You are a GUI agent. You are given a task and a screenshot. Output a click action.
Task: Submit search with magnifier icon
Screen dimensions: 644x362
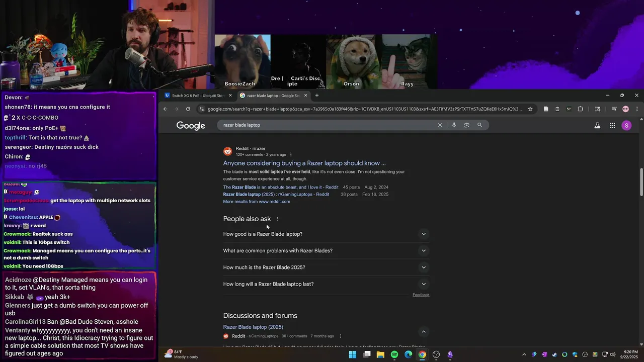pyautogui.click(x=479, y=125)
